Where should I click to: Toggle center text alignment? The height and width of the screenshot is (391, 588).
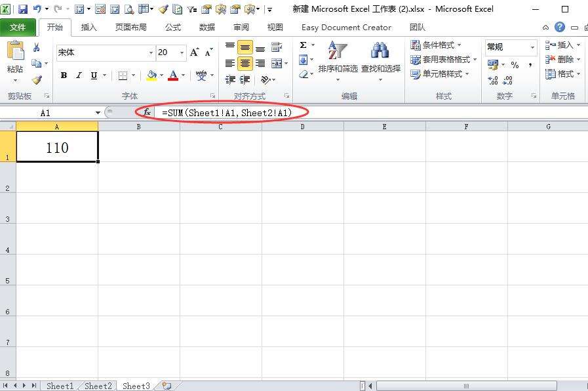click(x=245, y=64)
